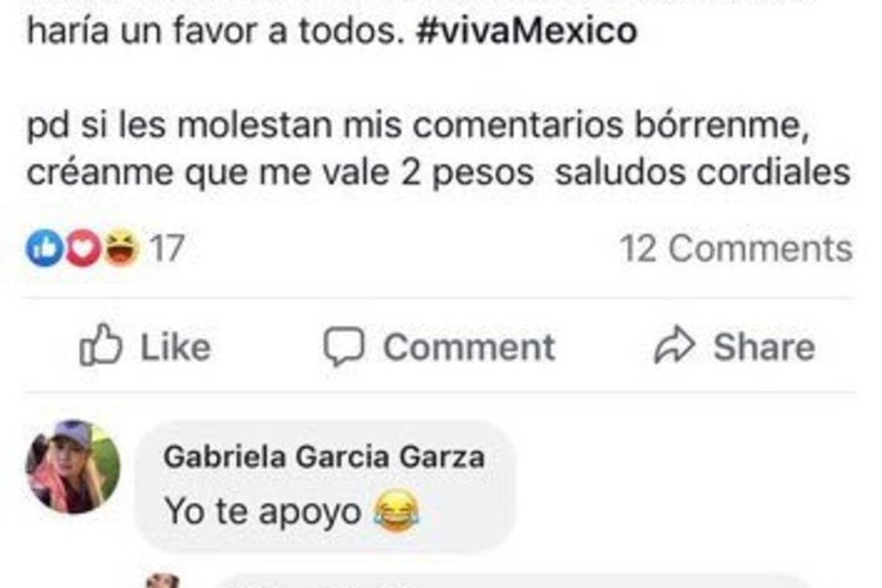Open Gabriela Garcia Garza's profile picture
This screenshot has width=882, height=588.
pyautogui.click(x=73, y=467)
